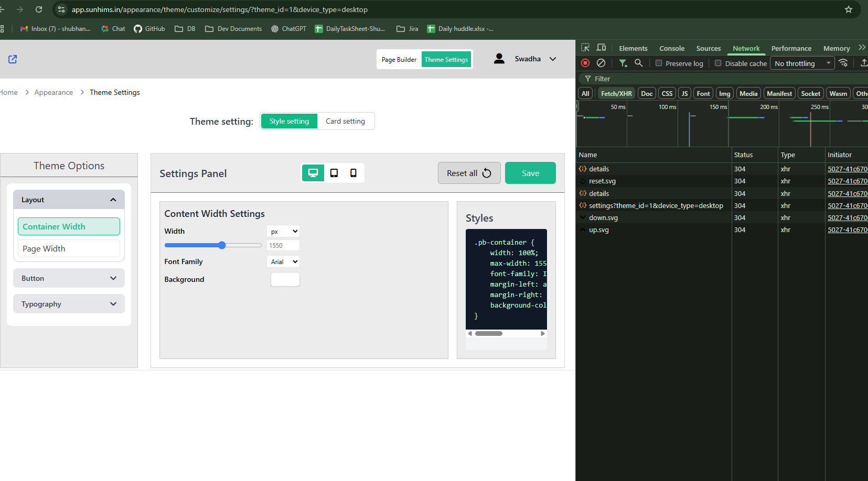Switch to Style setting toggle
Viewport: 868px width, 481px height.
click(289, 121)
